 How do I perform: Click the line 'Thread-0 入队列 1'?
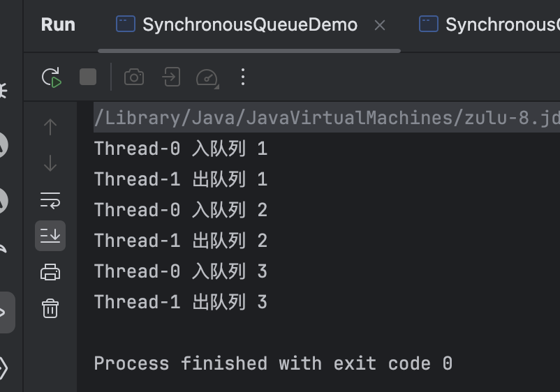click(x=181, y=149)
